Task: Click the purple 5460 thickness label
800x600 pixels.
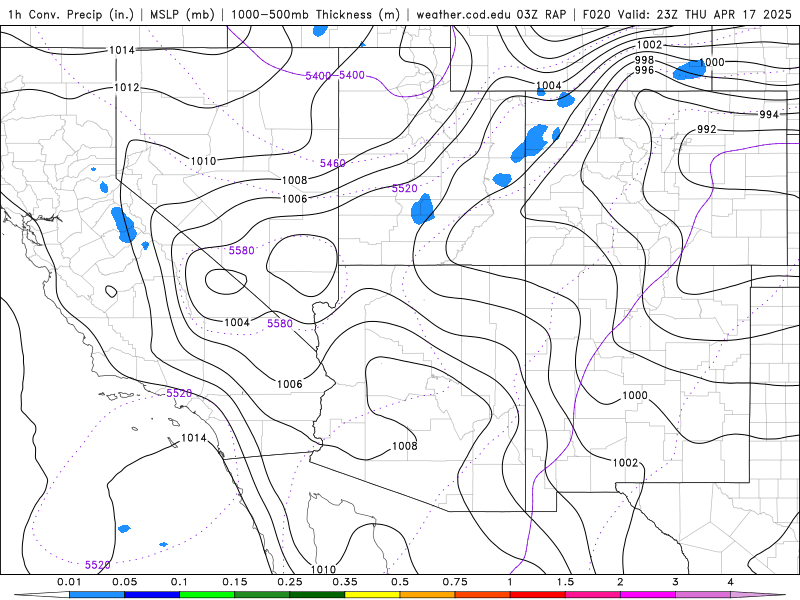Action: pos(333,163)
